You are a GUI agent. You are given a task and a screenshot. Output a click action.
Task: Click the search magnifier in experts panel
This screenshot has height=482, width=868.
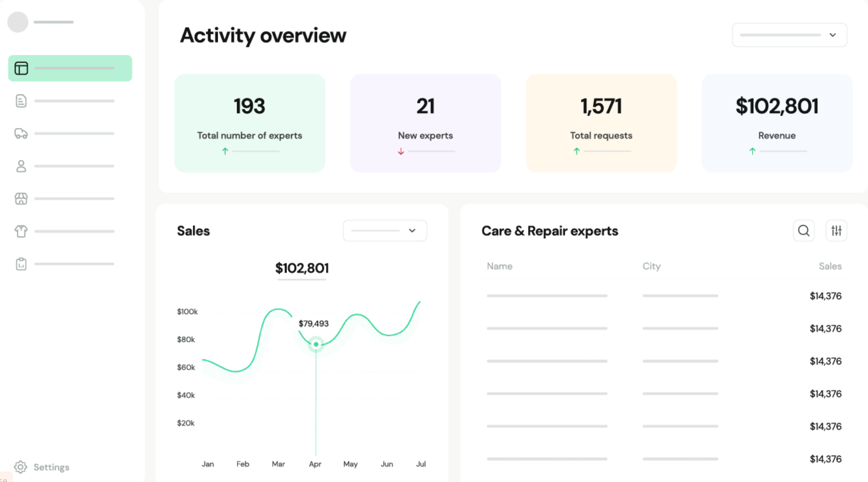pos(803,231)
